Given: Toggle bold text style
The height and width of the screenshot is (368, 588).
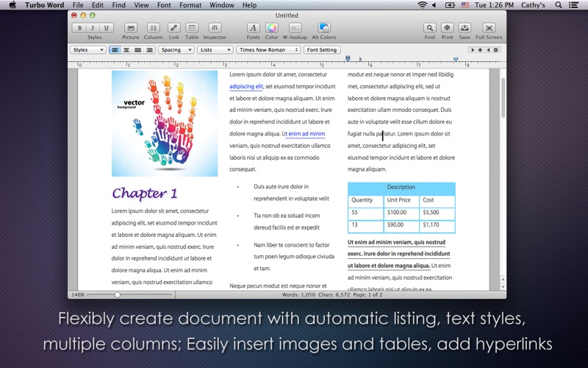Looking at the screenshot, I should click(79, 28).
